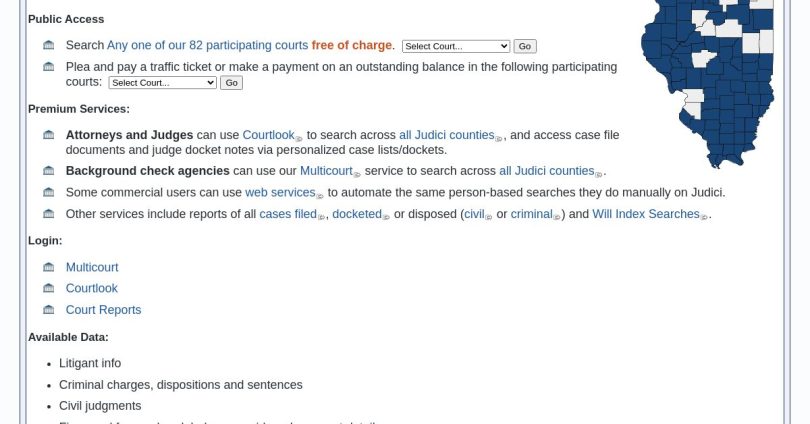Open the Multicourt login link
The width and height of the screenshot is (810, 424).
(92, 267)
